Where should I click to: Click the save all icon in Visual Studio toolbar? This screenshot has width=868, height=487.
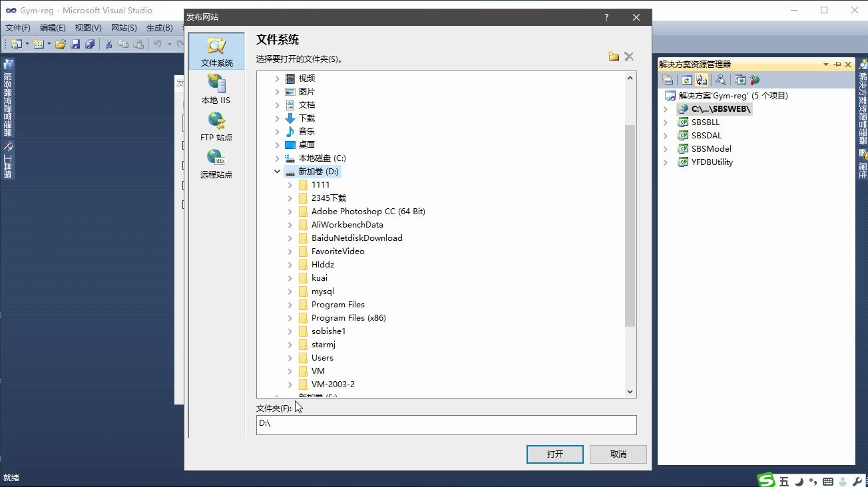click(x=90, y=44)
